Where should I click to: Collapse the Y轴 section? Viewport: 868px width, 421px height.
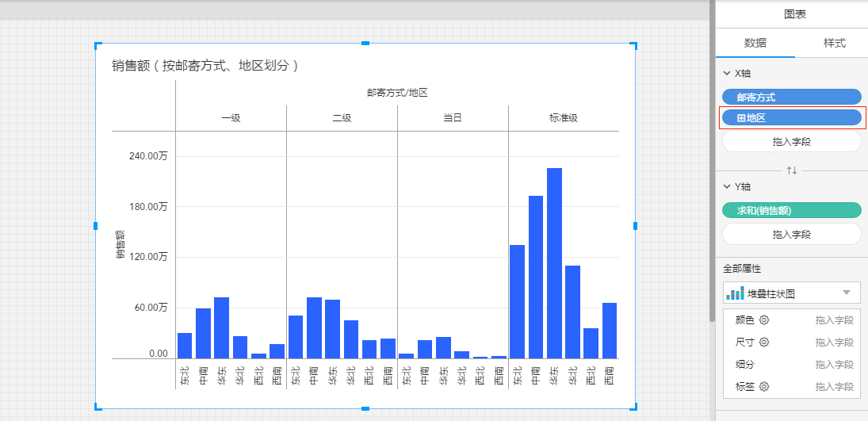(x=728, y=186)
